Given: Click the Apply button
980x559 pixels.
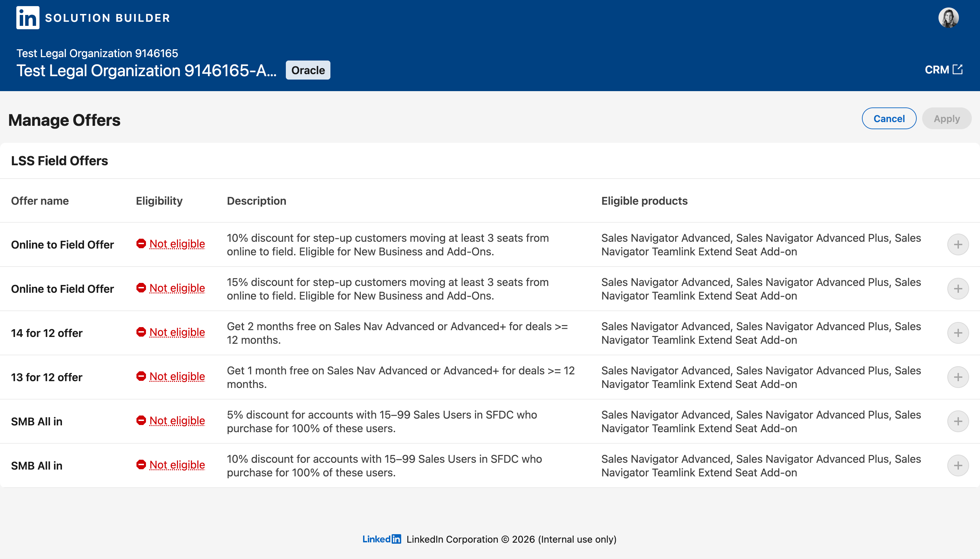Looking at the screenshot, I should click(x=947, y=119).
